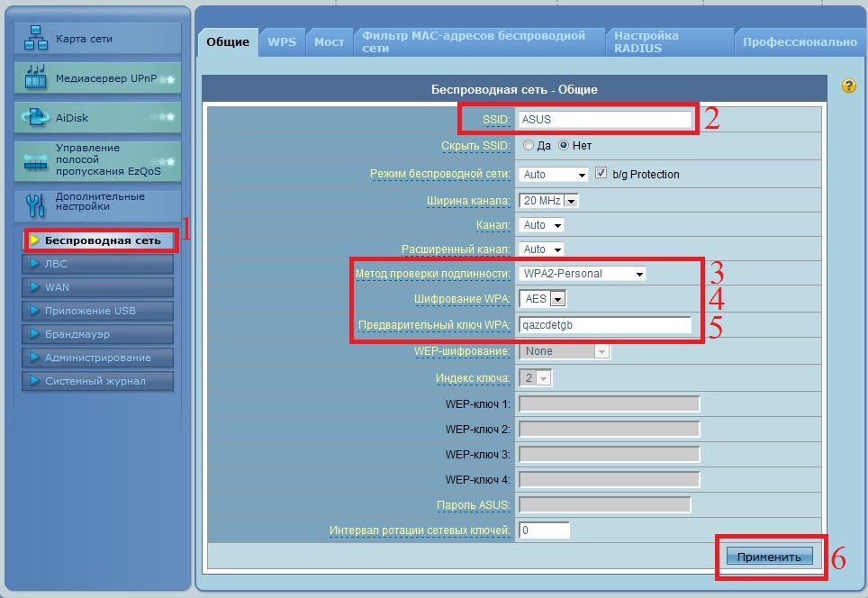Click the yellow help question mark icon
This screenshot has width=868, height=598.
(x=848, y=86)
